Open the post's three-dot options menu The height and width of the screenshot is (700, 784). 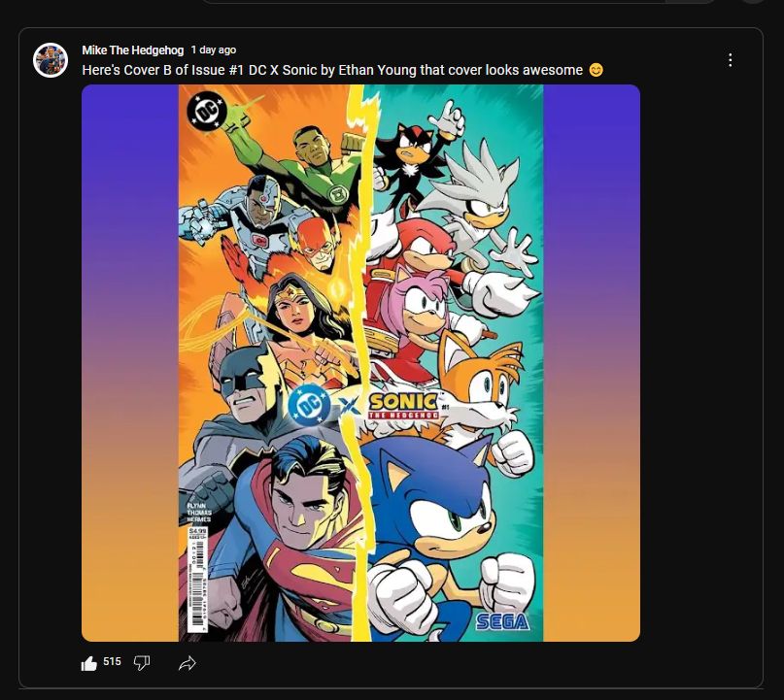[x=731, y=60]
